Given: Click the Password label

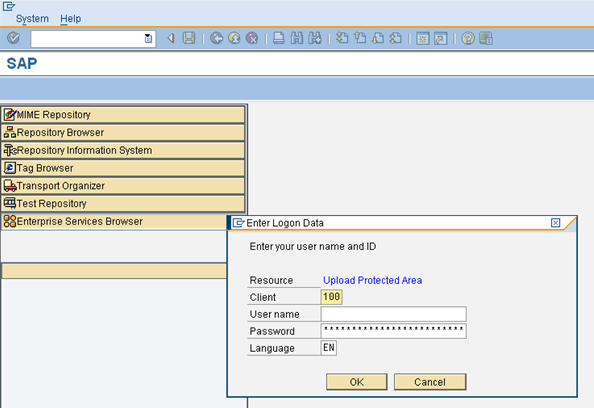Looking at the screenshot, I should [x=272, y=331].
